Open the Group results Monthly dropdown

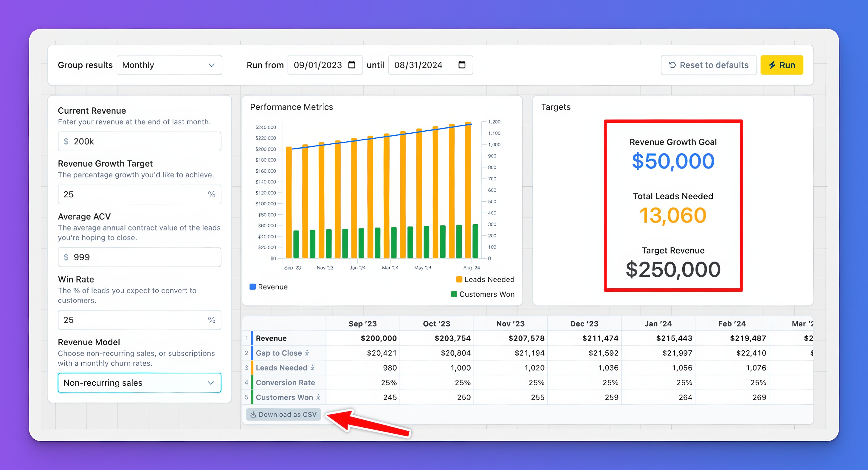[169, 65]
